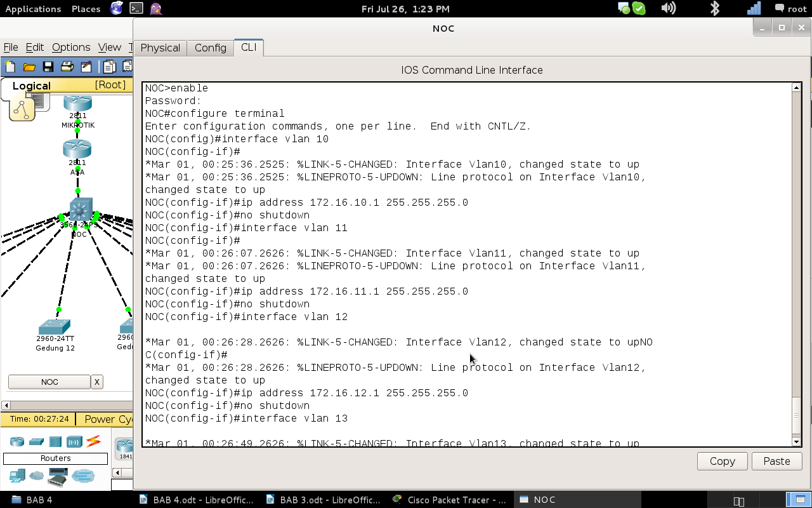Close the NOC label with X button
Screen dimensions: 812x508
click(97, 382)
